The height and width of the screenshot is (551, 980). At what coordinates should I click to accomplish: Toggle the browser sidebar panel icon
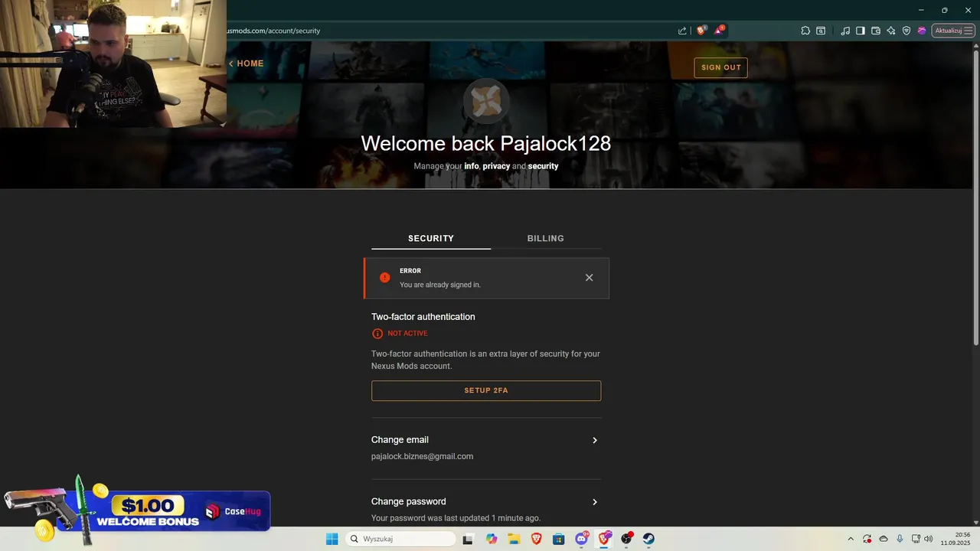pos(861,31)
